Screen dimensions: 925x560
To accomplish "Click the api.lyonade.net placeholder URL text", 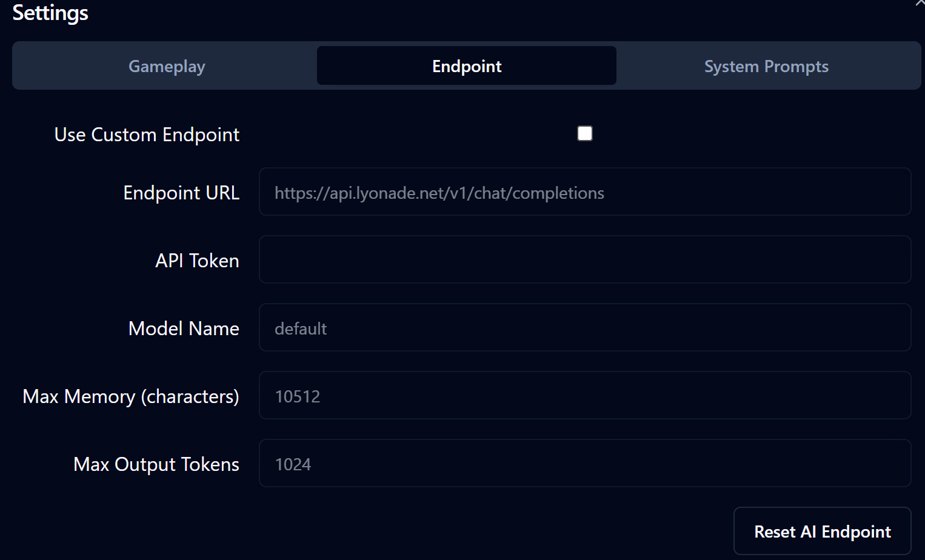I will click(439, 193).
